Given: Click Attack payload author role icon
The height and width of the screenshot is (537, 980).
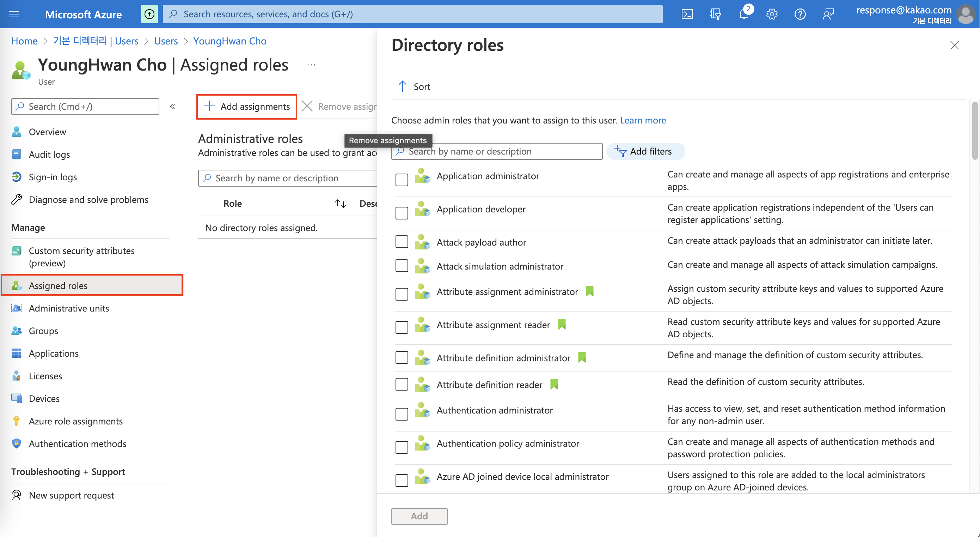Looking at the screenshot, I should pos(422,242).
